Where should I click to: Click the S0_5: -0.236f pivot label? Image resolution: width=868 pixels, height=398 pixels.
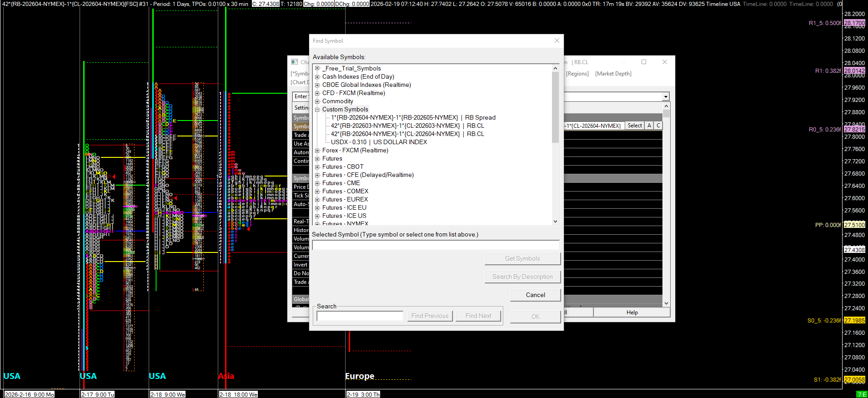pos(824,321)
